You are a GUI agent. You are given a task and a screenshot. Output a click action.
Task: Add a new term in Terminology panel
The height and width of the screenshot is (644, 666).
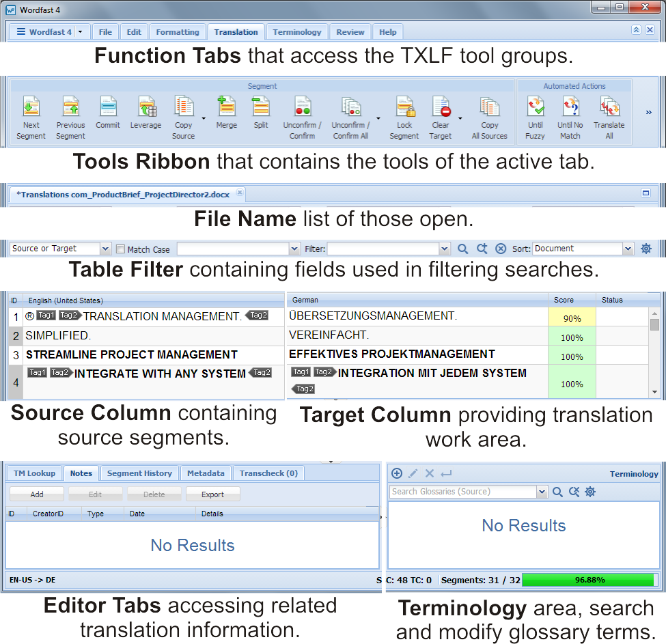point(397,473)
